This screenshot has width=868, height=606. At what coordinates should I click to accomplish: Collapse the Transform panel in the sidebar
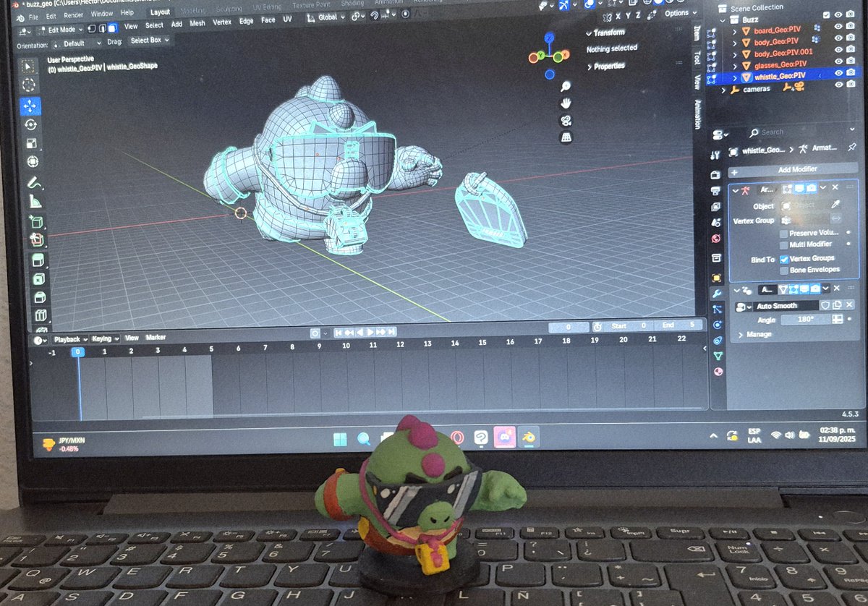tap(605, 33)
